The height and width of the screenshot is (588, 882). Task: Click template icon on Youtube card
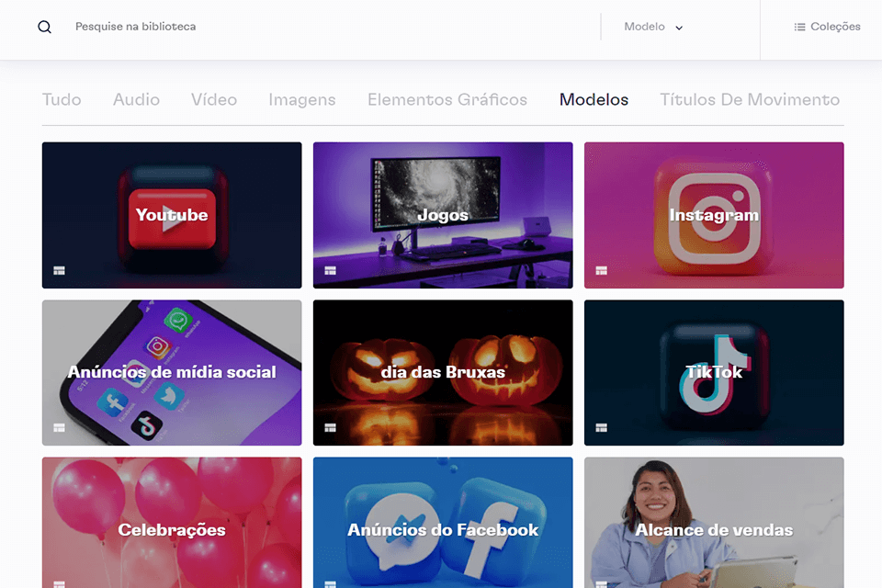click(x=59, y=271)
